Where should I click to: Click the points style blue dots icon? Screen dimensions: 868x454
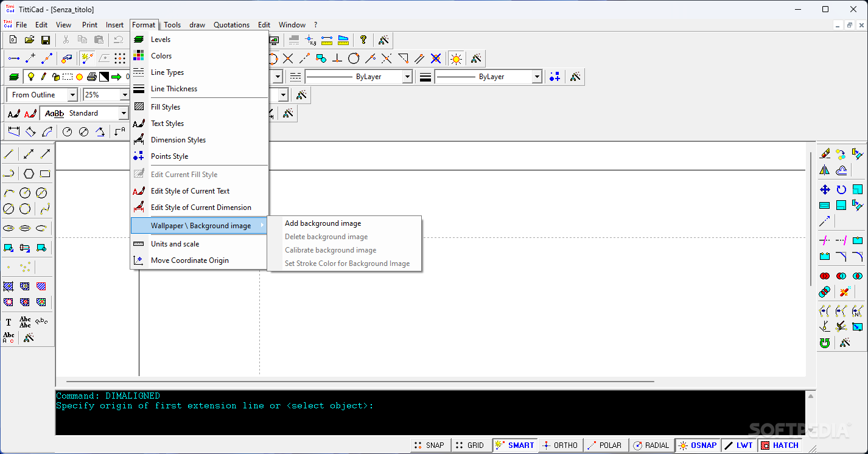(x=555, y=77)
